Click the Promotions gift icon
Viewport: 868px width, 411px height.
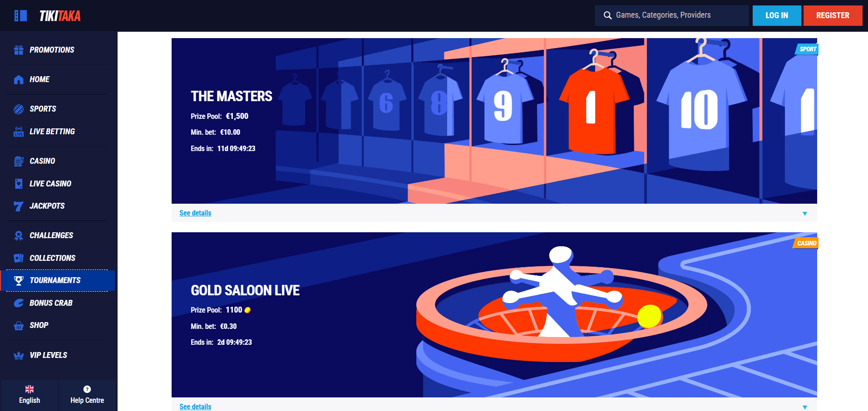(19, 50)
